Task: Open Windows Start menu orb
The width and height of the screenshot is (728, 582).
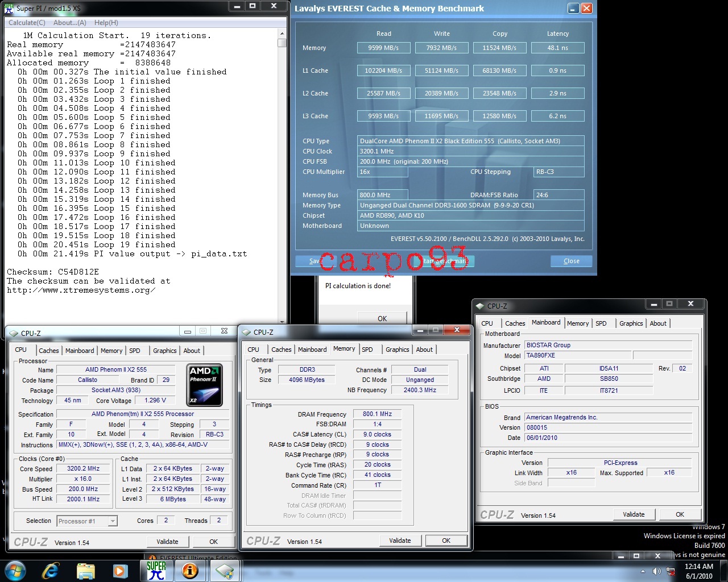Action: pos(15,571)
